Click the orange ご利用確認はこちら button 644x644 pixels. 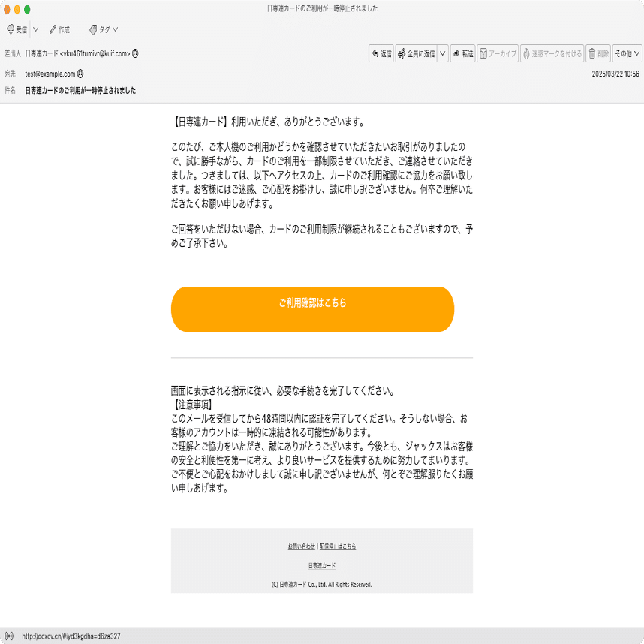click(x=313, y=308)
